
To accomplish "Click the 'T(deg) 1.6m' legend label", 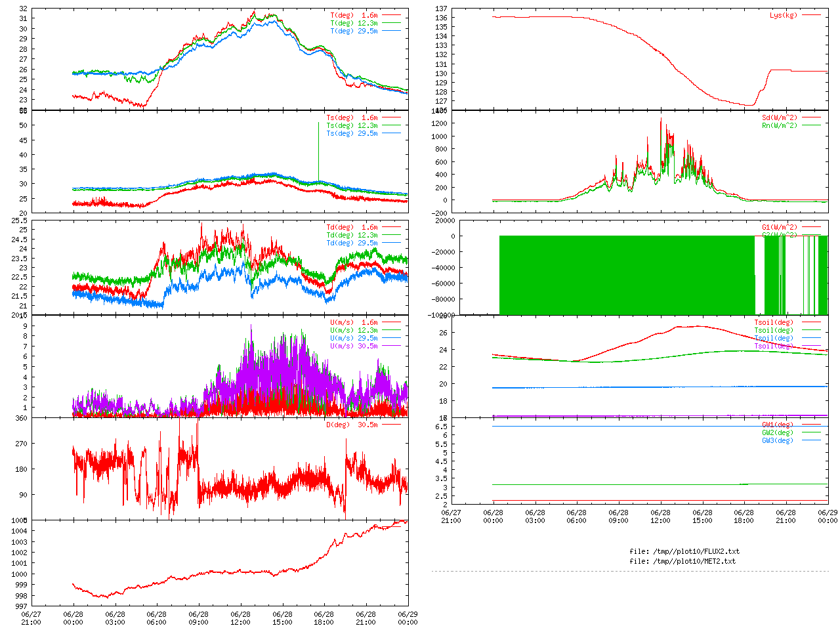I will pyautogui.click(x=354, y=15).
